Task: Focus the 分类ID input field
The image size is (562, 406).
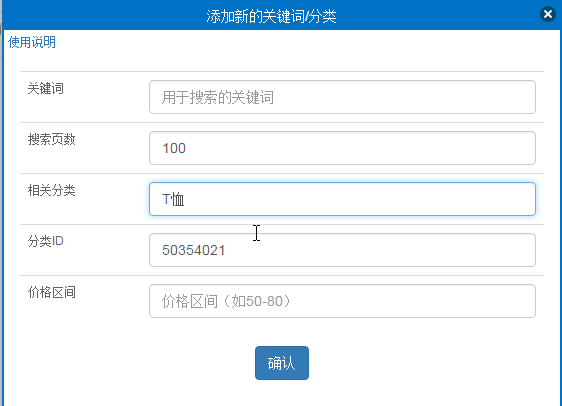Action: coord(342,250)
